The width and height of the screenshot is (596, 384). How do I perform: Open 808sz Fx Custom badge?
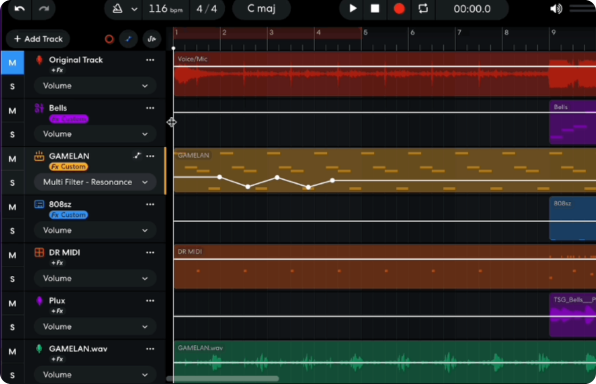pos(68,215)
